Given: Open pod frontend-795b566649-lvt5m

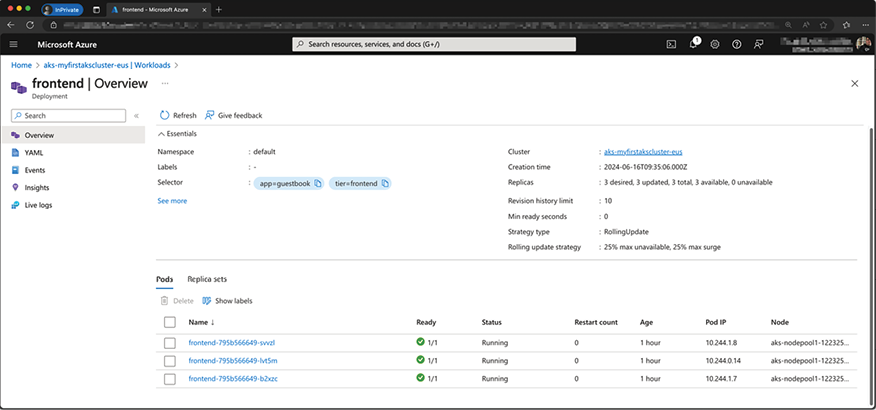Looking at the screenshot, I should click(233, 361).
